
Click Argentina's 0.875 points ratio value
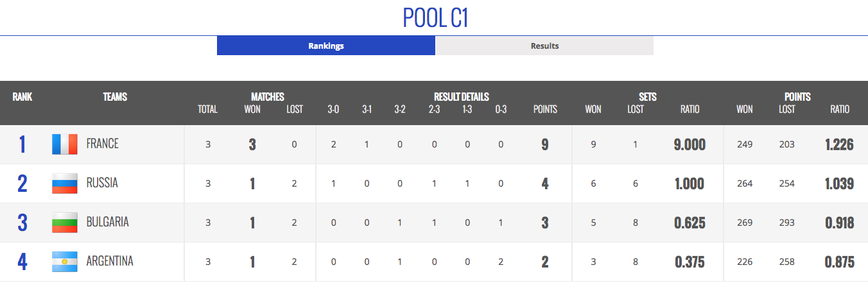[839, 262]
